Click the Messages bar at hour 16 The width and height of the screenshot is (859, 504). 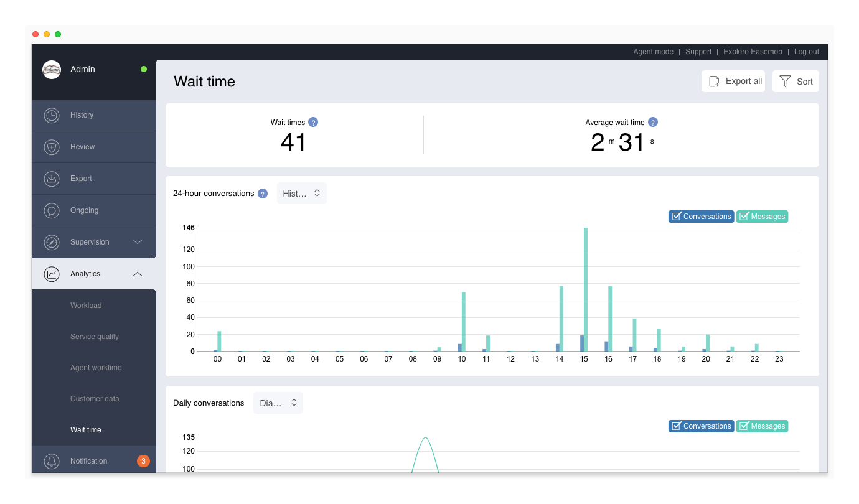(x=610, y=319)
